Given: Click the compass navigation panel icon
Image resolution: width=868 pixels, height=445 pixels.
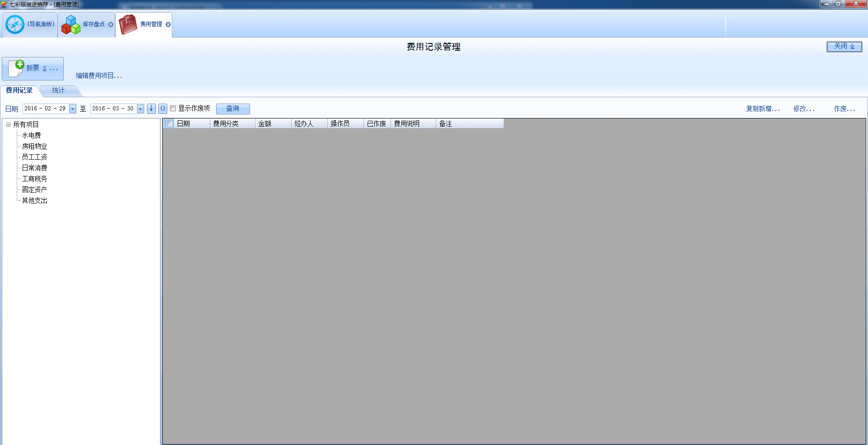Looking at the screenshot, I should 15,24.
